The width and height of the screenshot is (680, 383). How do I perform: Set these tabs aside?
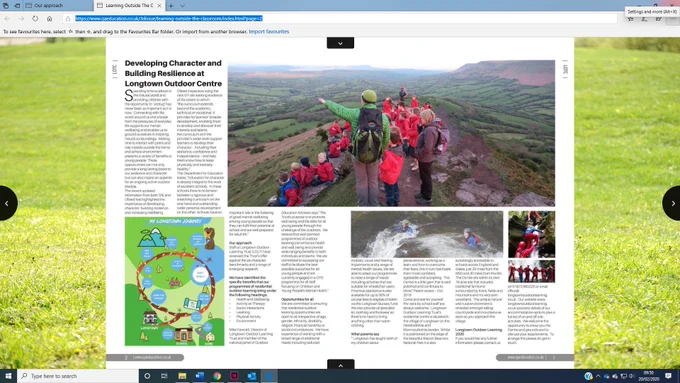pyautogui.click(x=17, y=6)
